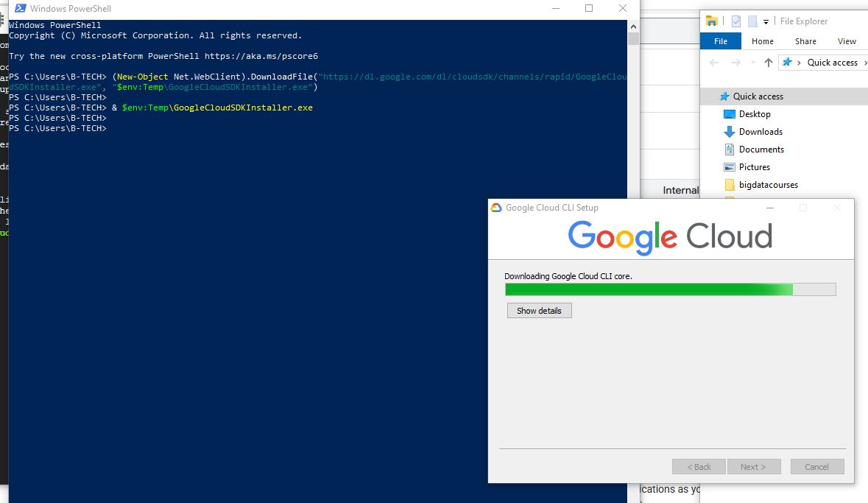Click the PowerShell vertical scrollbar thumb
Viewport: 868px width, 503px height.
[x=633, y=39]
